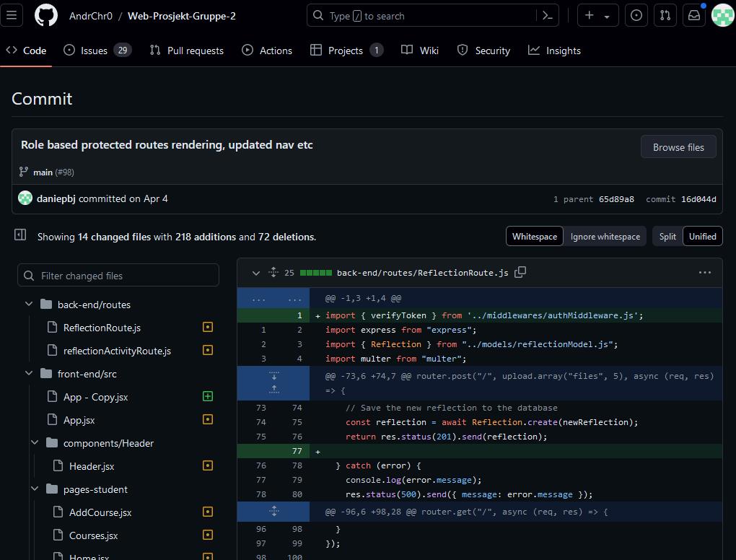The image size is (736, 560).
Task: Collapse the components/Header folder
Action: [35, 442]
